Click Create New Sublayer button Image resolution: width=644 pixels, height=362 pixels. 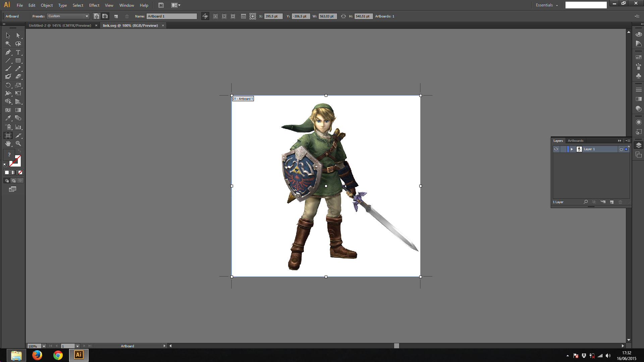coord(603,202)
